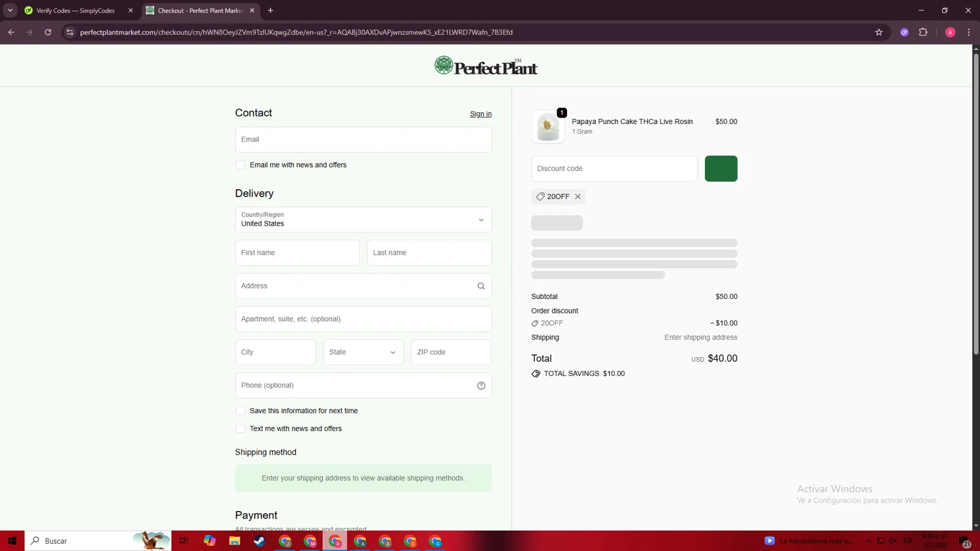The width and height of the screenshot is (980, 551).
Task: Click the Sign in link
Action: pos(481,114)
